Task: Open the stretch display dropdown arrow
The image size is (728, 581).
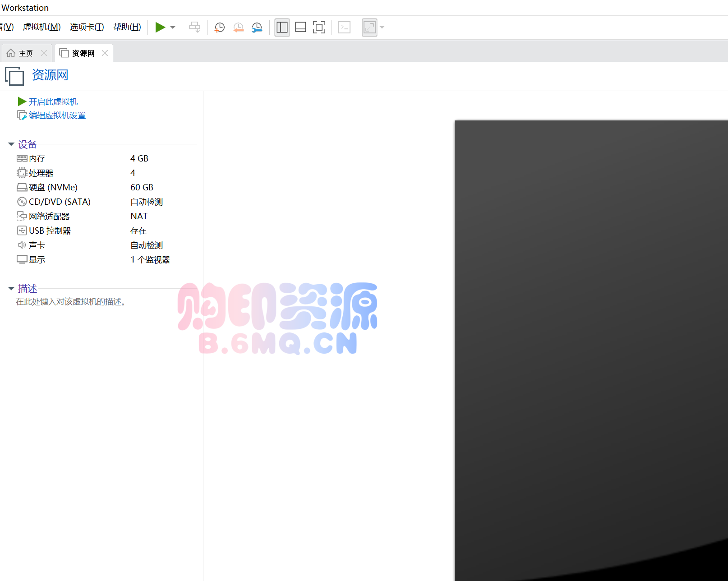Action: 382,28
